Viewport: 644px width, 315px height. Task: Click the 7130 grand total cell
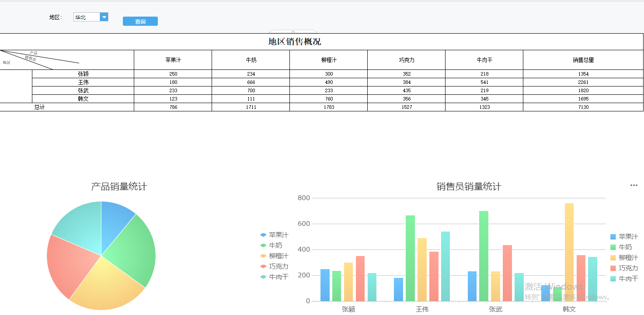coord(583,107)
